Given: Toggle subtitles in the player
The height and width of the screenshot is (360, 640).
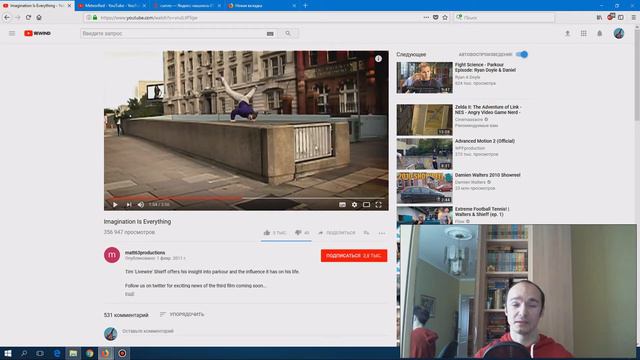Looking at the screenshot, I should pyautogui.click(x=342, y=204).
